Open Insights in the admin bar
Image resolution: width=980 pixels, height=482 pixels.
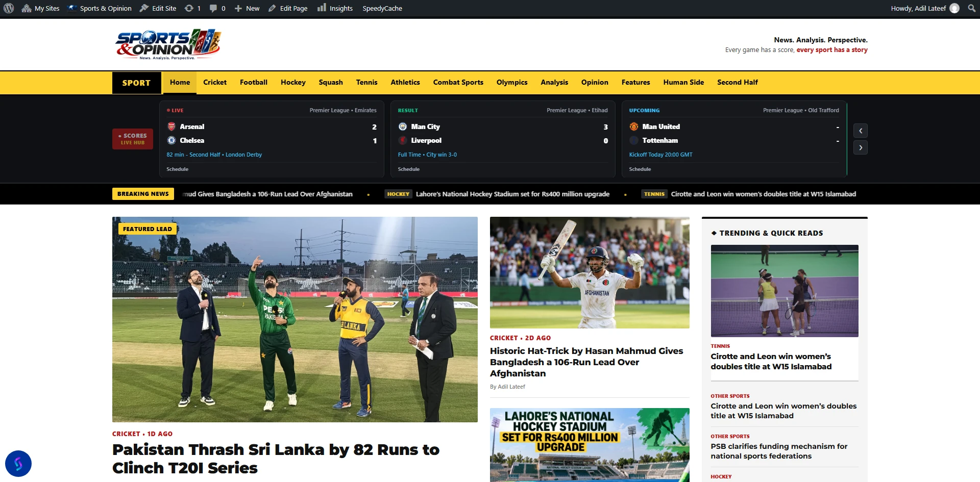coord(335,8)
